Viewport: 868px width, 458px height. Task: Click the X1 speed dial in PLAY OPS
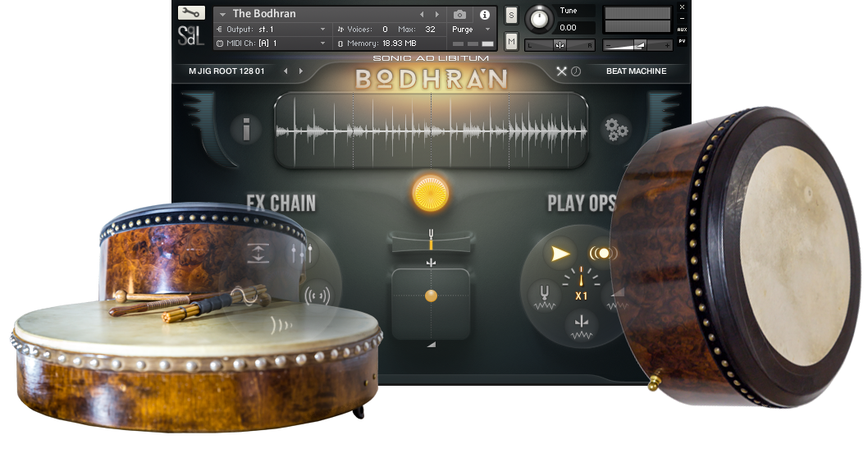pos(581,285)
